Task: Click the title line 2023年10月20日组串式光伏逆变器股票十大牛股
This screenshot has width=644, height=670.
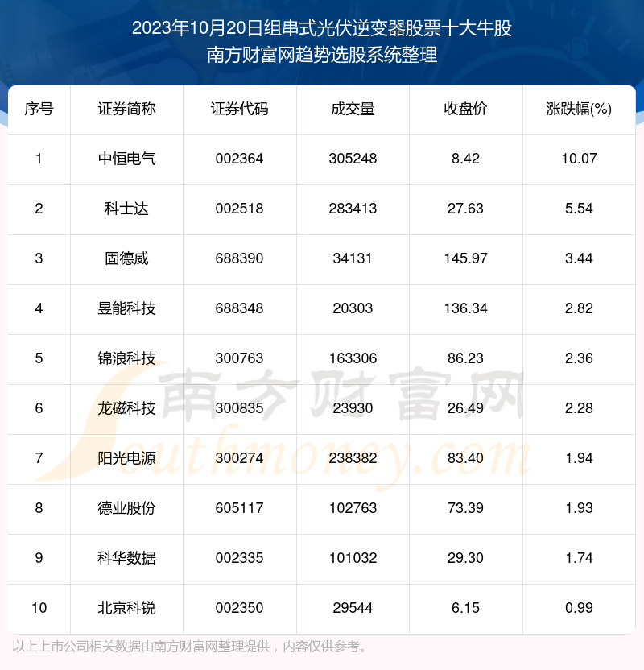Action: [x=322, y=29]
